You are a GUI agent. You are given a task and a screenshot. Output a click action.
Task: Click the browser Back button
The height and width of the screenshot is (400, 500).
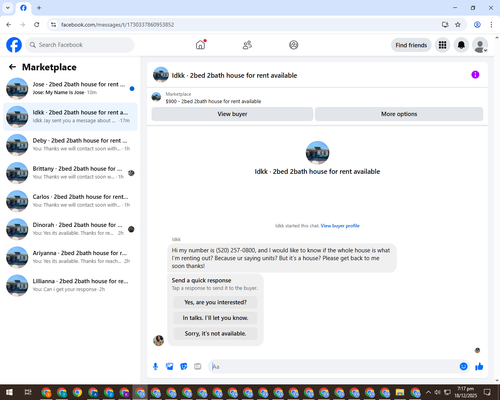(x=9, y=25)
